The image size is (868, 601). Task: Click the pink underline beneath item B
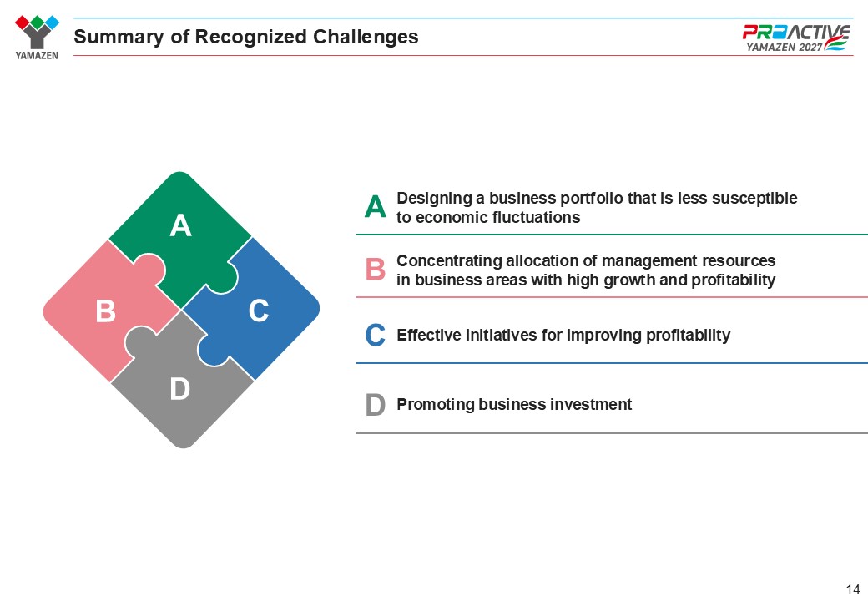pyautogui.click(x=612, y=297)
